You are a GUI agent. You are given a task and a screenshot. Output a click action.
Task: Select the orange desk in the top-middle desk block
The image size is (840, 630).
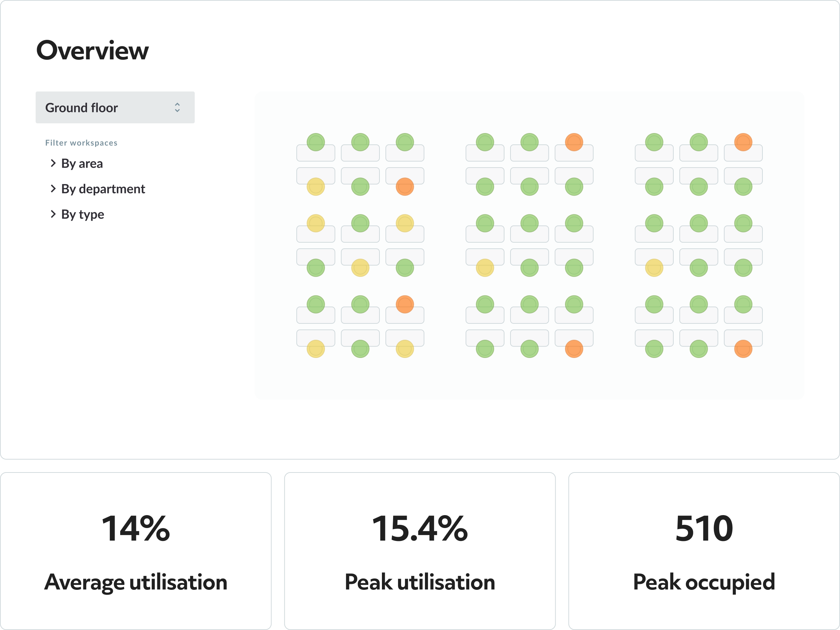click(x=574, y=142)
